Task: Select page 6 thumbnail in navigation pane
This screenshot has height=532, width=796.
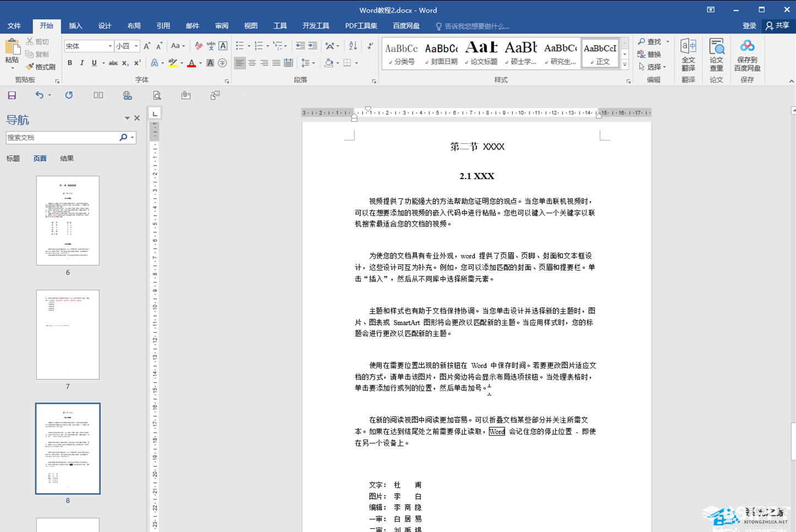Action: click(x=68, y=221)
